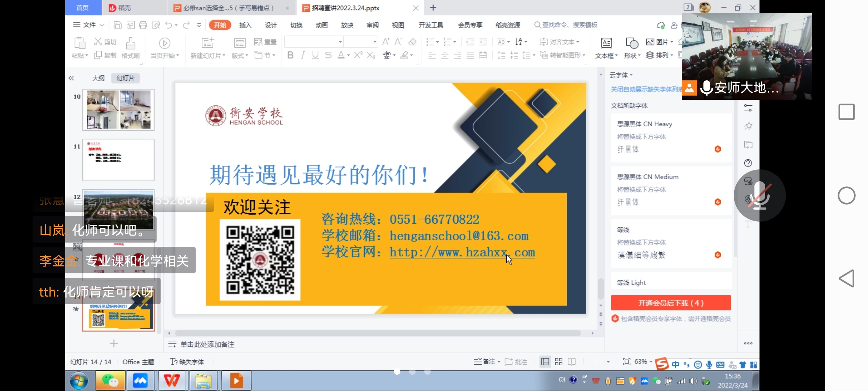Click the Underline formatting icon
This screenshot has width=868, height=391.
pos(315,55)
